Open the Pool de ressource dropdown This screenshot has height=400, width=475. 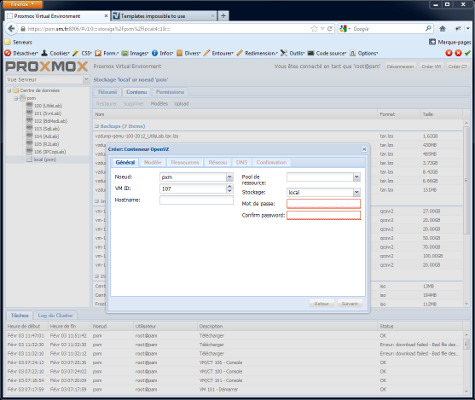(357, 177)
